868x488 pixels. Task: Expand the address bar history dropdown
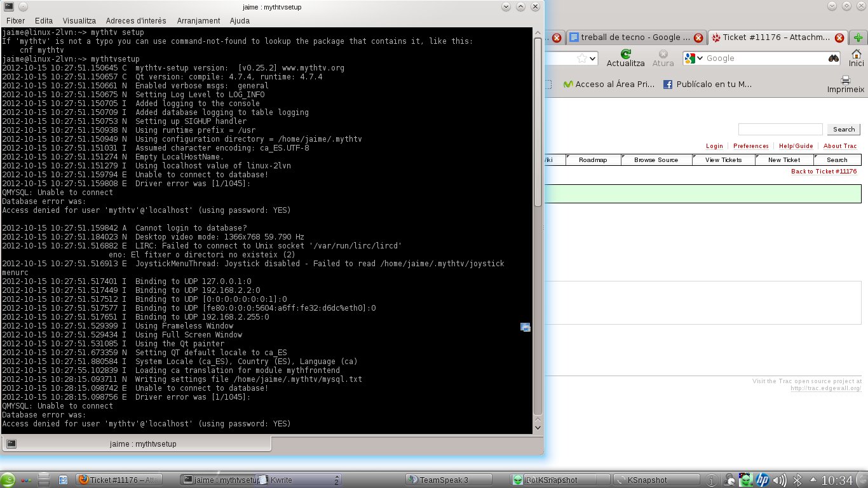coord(592,58)
